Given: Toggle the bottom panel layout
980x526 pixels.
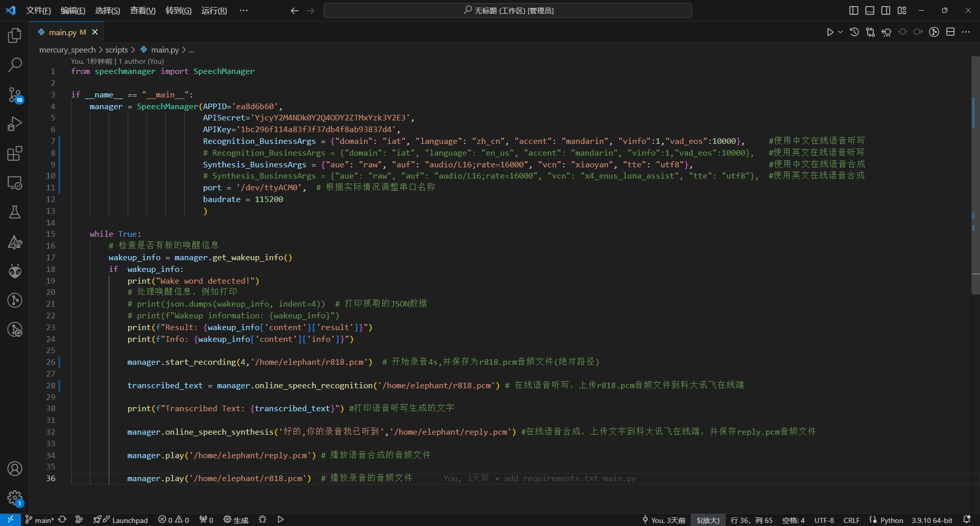Looking at the screenshot, I should 870,11.
